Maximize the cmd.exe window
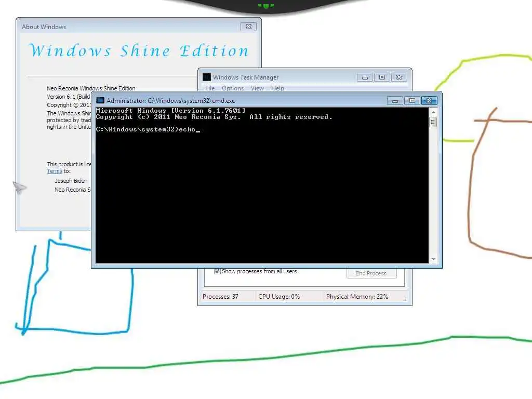532x399 pixels. [x=412, y=101]
